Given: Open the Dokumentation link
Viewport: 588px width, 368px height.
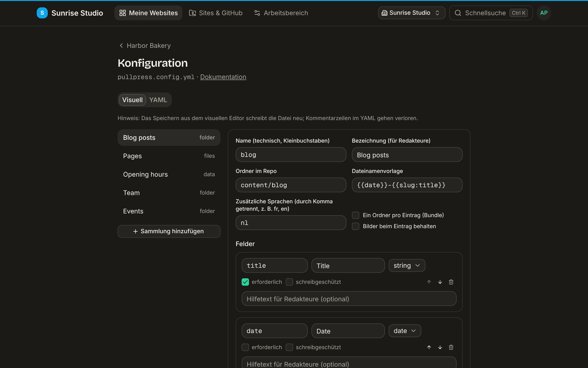Looking at the screenshot, I should 223,77.
